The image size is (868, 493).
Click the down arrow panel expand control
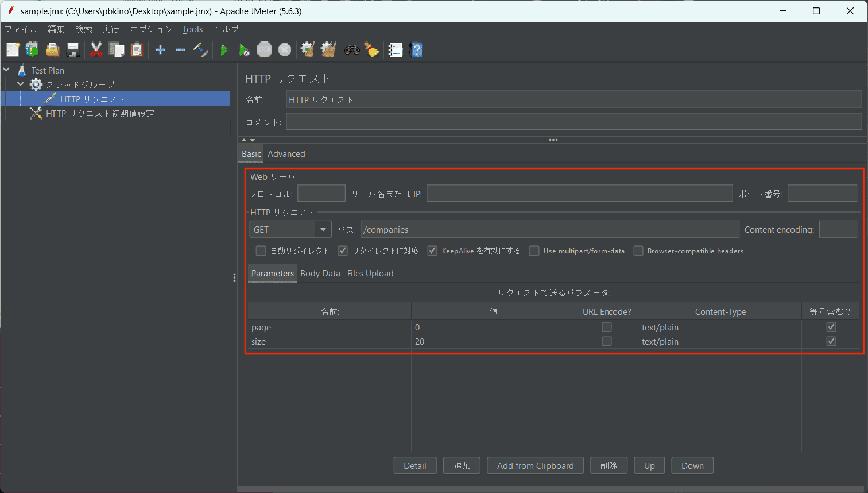pyautogui.click(x=253, y=140)
